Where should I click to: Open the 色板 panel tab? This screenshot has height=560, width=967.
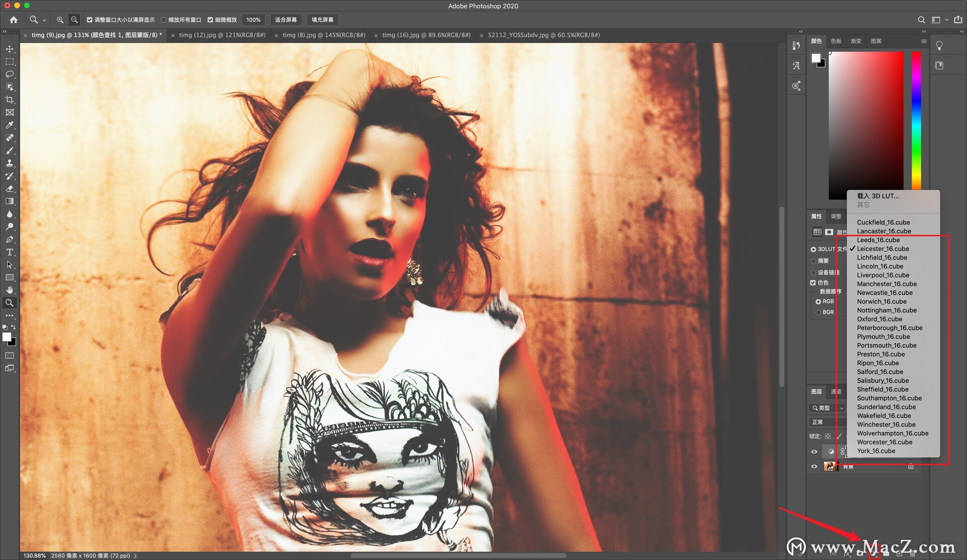pos(836,41)
